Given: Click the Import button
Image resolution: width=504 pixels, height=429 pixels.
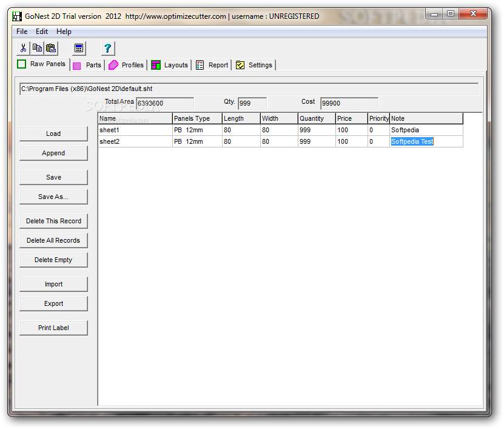Looking at the screenshot, I should 53,285.
